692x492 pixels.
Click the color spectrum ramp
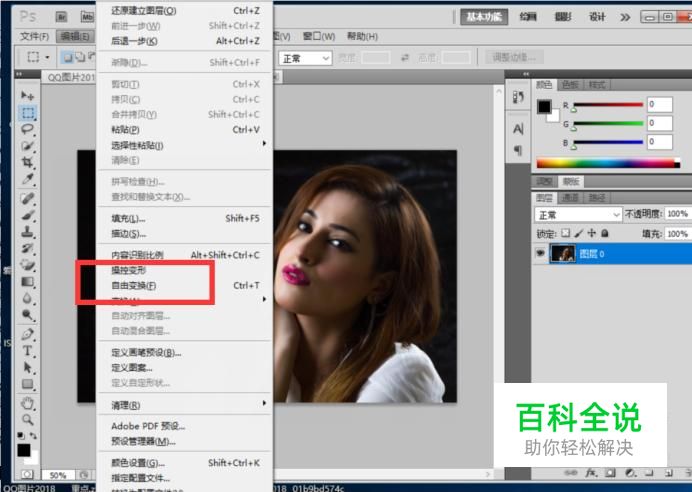[608, 163]
